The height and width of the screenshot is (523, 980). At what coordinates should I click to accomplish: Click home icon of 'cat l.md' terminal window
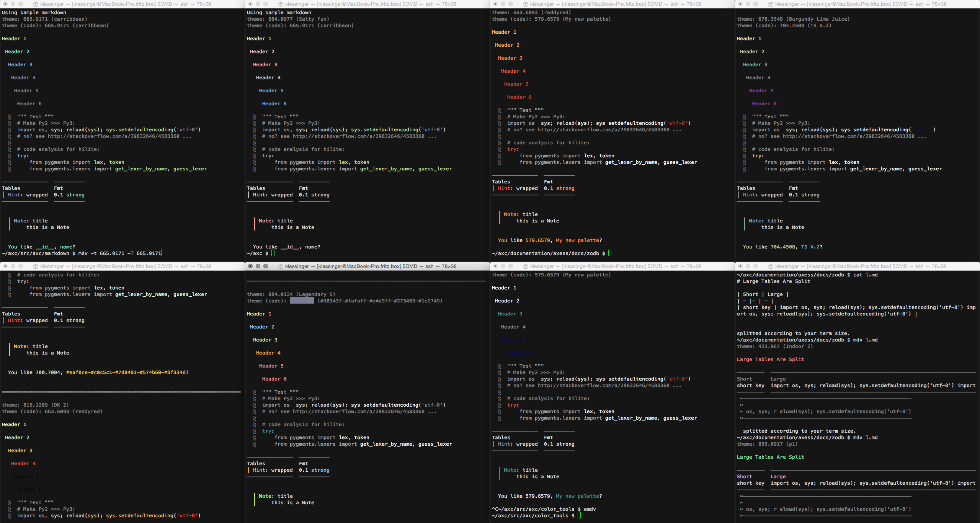point(771,266)
